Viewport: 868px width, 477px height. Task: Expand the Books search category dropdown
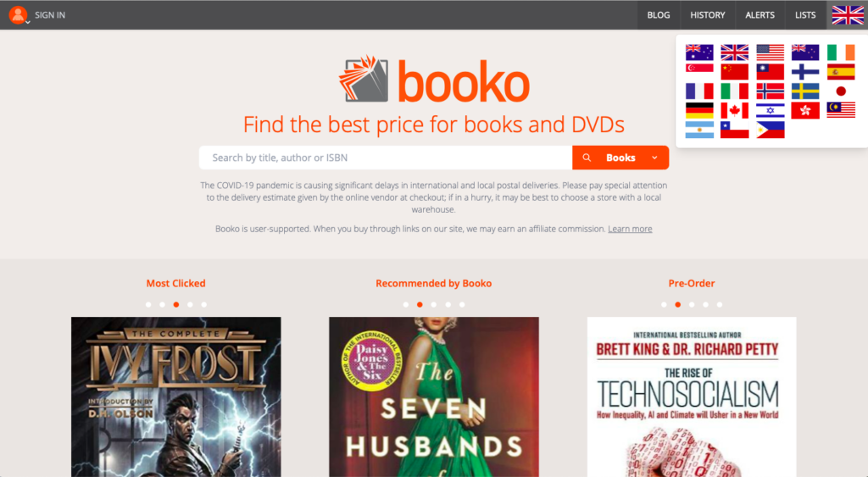pyautogui.click(x=655, y=158)
